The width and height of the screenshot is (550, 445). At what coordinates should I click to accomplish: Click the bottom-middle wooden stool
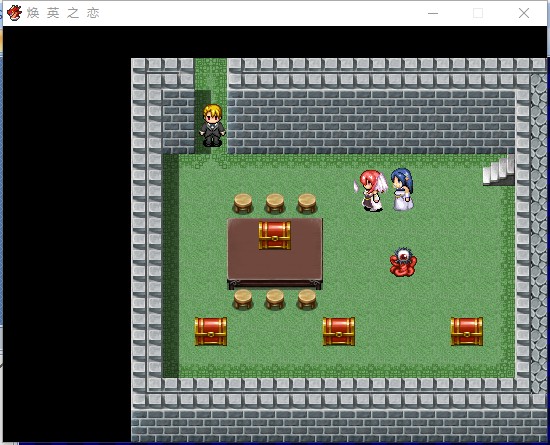click(275, 299)
